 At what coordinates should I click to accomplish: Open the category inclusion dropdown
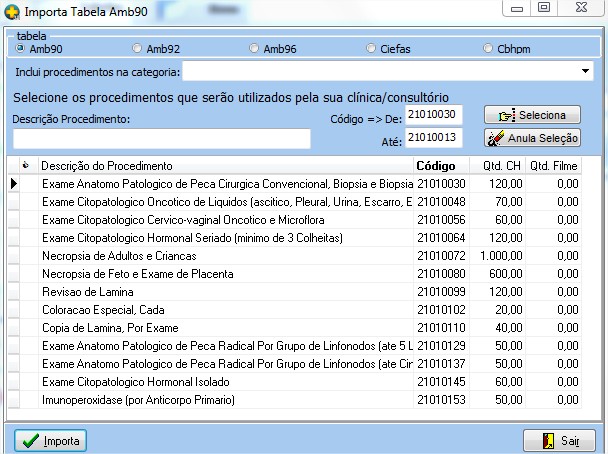pos(585,72)
